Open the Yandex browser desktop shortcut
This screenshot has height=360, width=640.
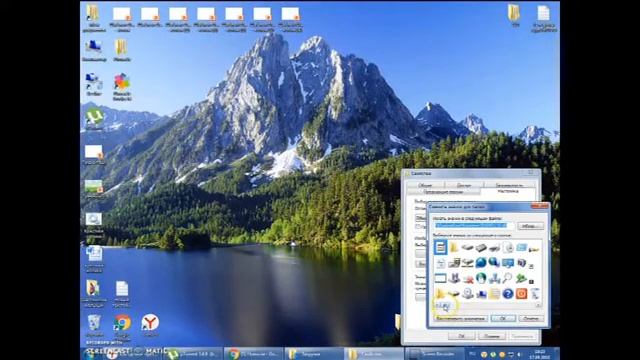(x=150, y=325)
